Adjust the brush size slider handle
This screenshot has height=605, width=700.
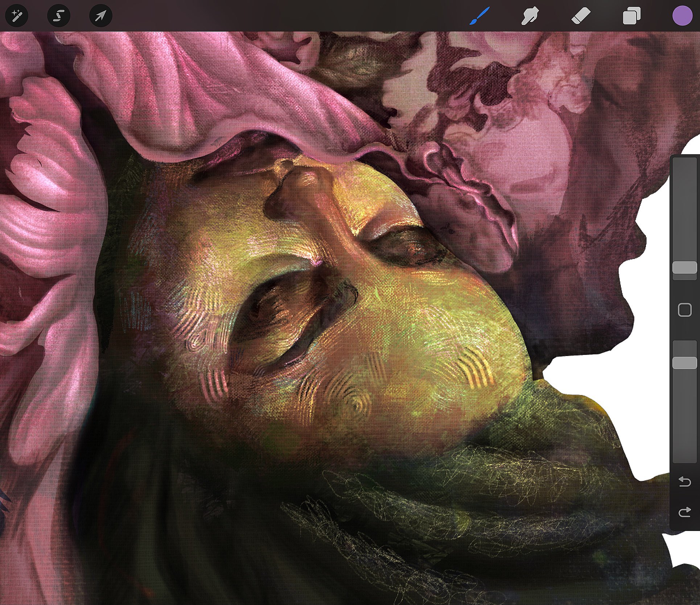click(684, 267)
